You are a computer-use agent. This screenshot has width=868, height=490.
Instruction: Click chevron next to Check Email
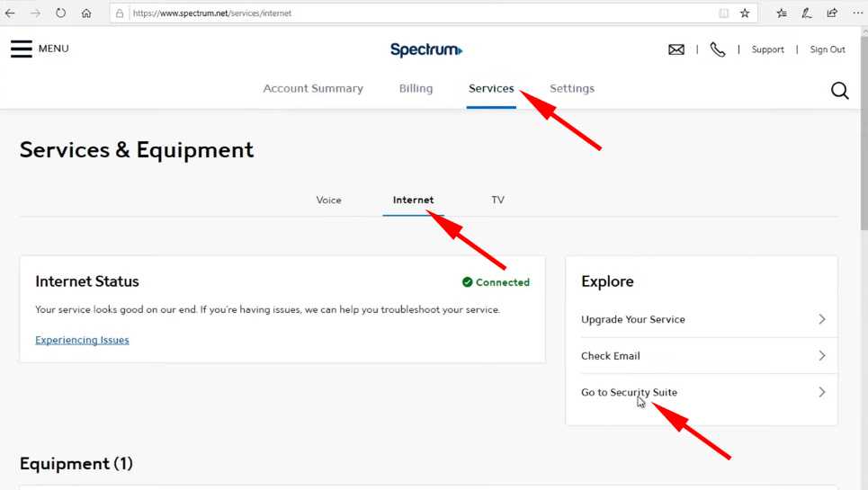(x=822, y=356)
